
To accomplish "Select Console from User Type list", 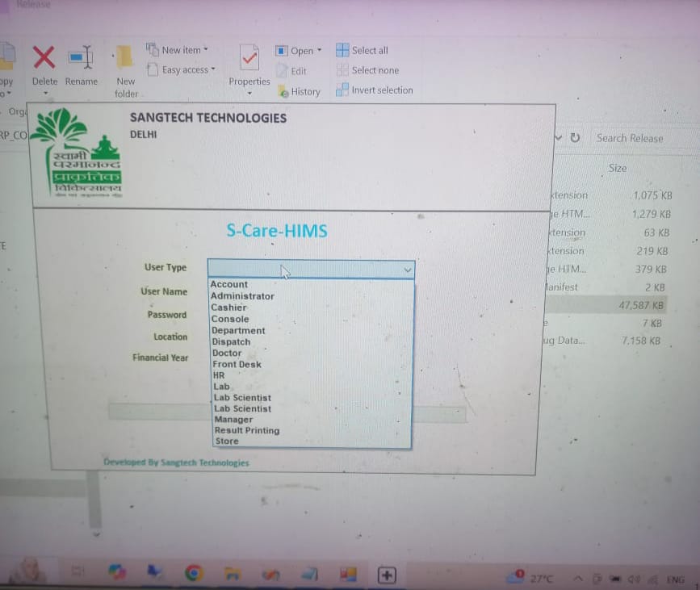I will (x=230, y=319).
